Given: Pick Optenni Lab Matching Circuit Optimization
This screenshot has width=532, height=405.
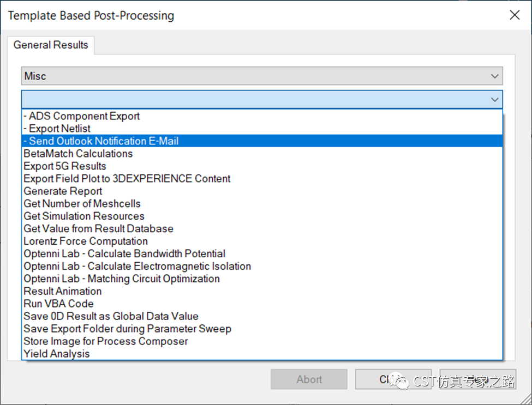Looking at the screenshot, I should (x=261, y=279).
